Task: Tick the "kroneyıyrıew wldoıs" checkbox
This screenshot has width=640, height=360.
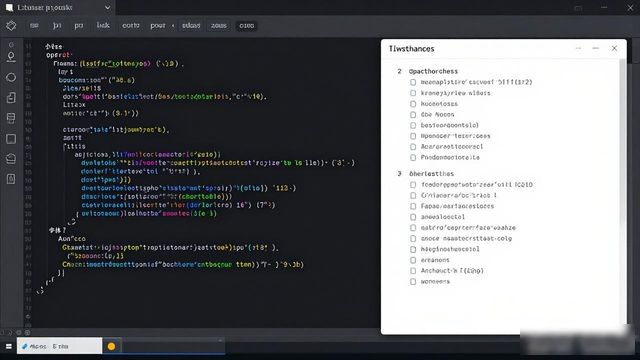Action: (x=413, y=93)
